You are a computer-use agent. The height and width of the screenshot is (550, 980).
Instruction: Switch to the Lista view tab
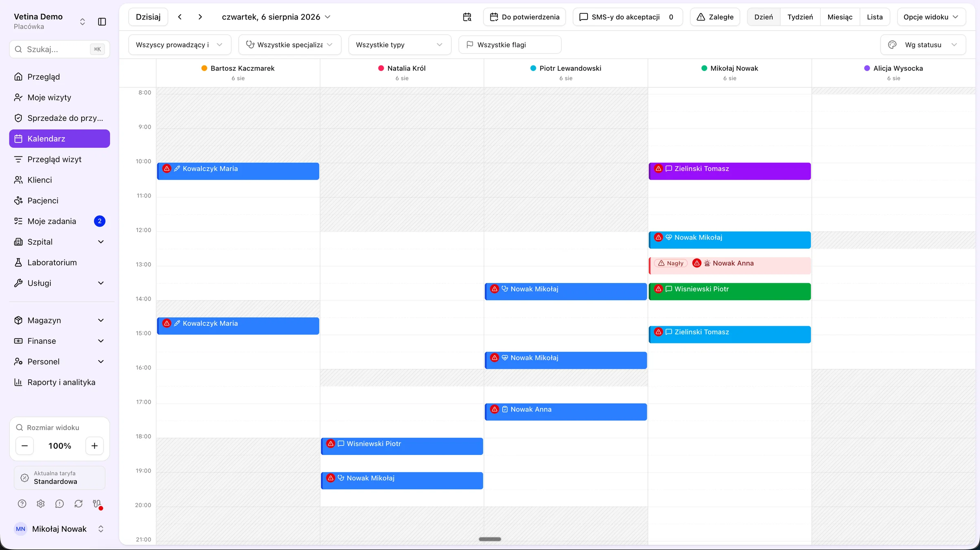coord(875,17)
